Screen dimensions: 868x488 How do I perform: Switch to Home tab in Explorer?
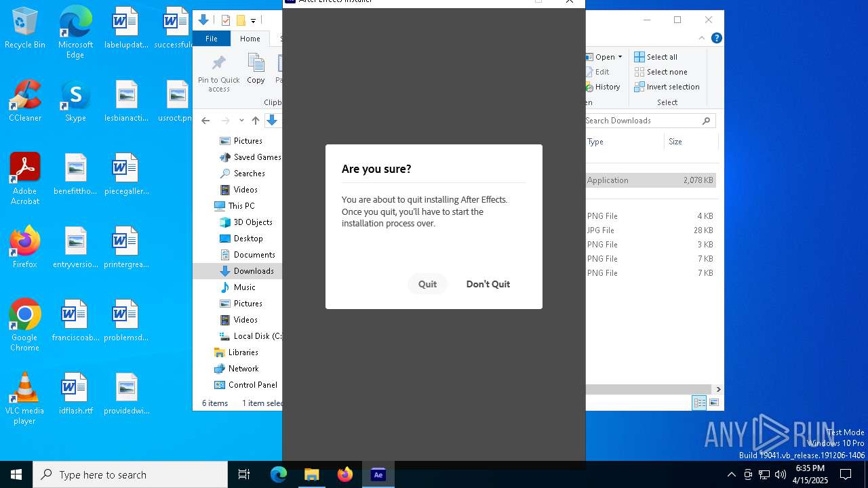(x=250, y=39)
